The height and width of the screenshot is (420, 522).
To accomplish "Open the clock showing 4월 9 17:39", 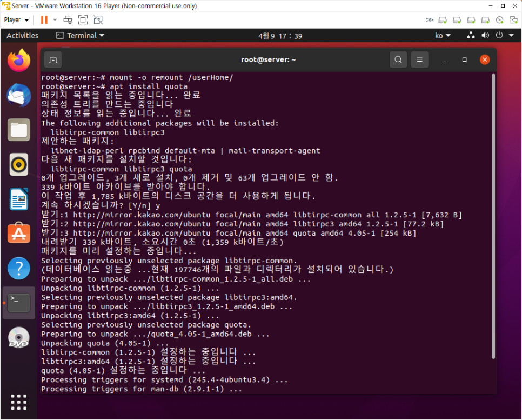I will (280, 36).
